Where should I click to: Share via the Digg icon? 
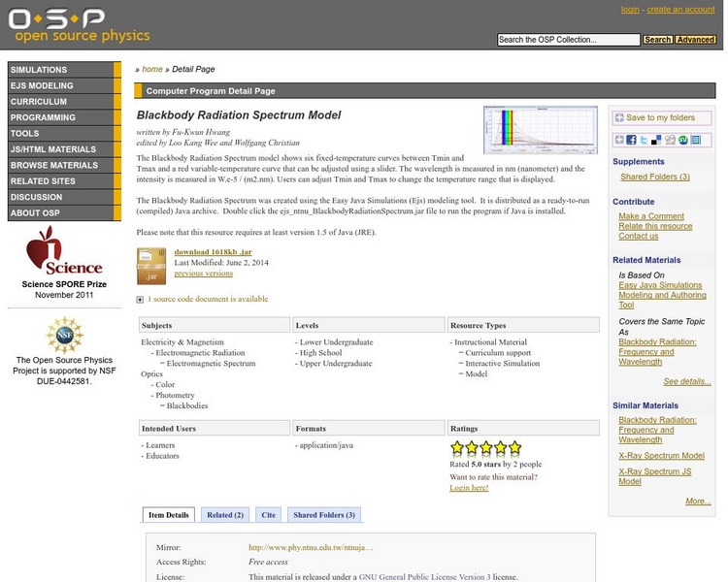pos(670,140)
